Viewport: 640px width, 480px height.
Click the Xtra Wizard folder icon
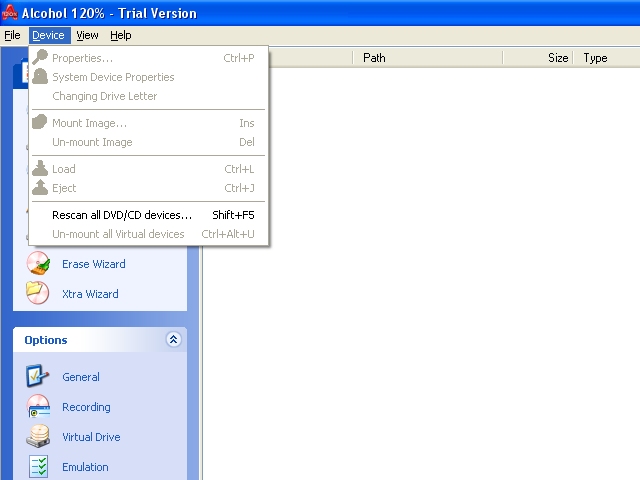38,293
